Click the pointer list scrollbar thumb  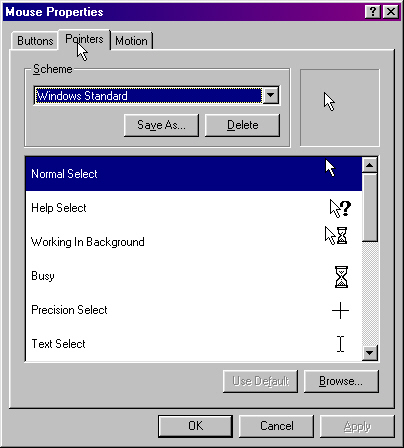click(370, 207)
